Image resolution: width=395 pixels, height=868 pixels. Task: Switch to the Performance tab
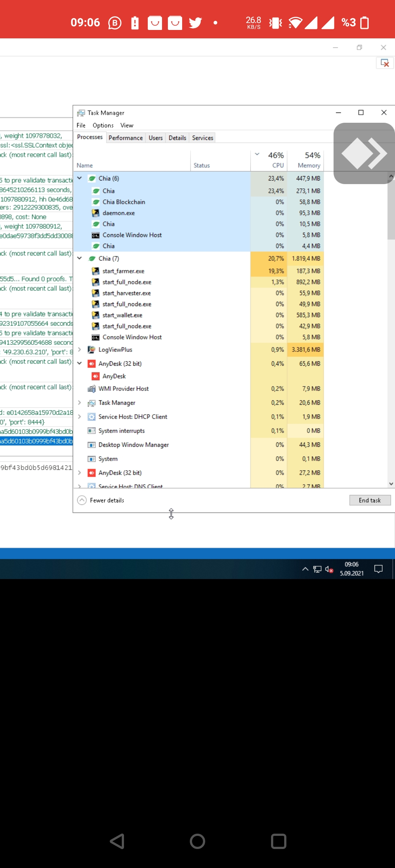[x=125, y=138]
